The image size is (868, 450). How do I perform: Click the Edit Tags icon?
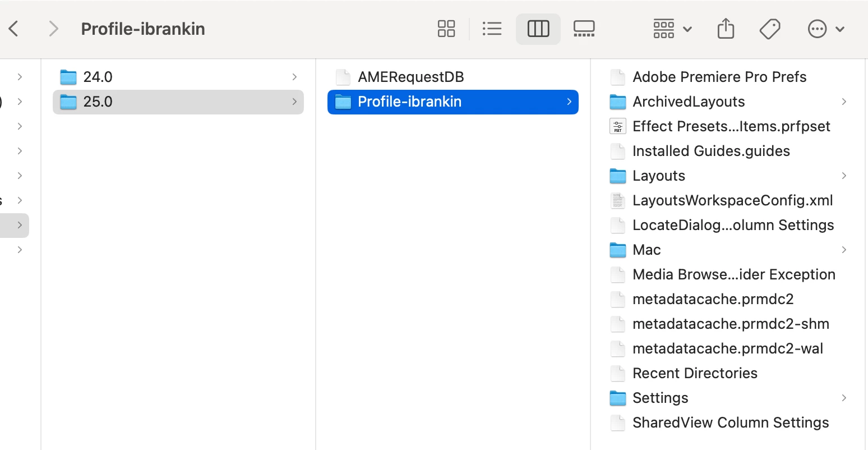tap(770, 29)
